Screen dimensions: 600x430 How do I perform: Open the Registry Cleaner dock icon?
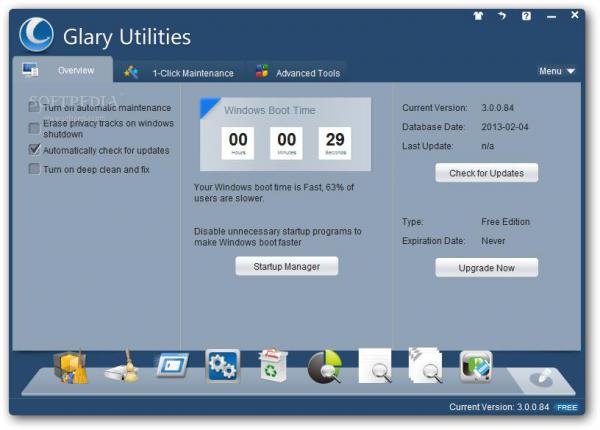pyautogui.click(x=71, y=366)
